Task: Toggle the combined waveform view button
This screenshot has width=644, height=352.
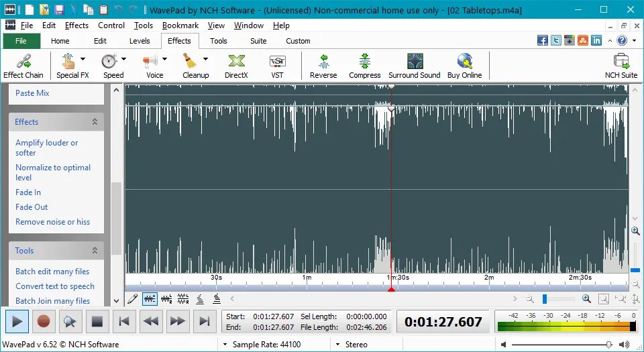Action: coord(150,299)
